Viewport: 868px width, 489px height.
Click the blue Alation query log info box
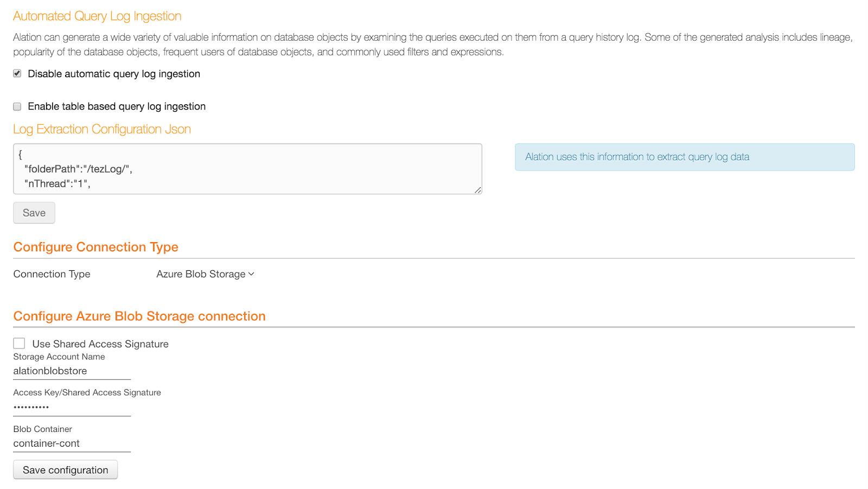tap(685, 157)
